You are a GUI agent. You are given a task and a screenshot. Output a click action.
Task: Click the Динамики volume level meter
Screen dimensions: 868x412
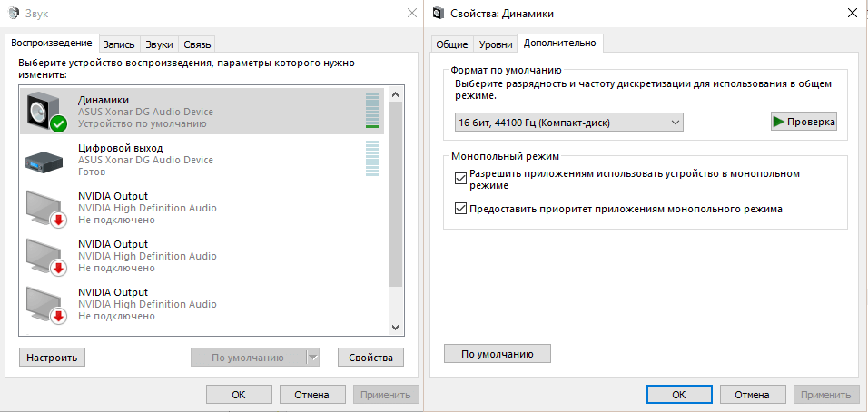(372, 111)
